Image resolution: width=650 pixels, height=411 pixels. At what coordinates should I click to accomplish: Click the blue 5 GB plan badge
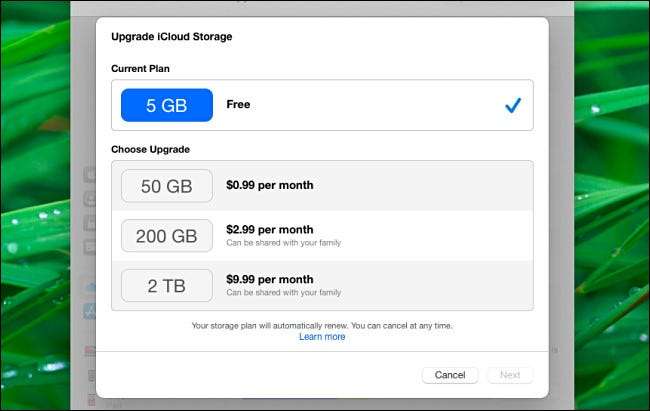[167, 105]
